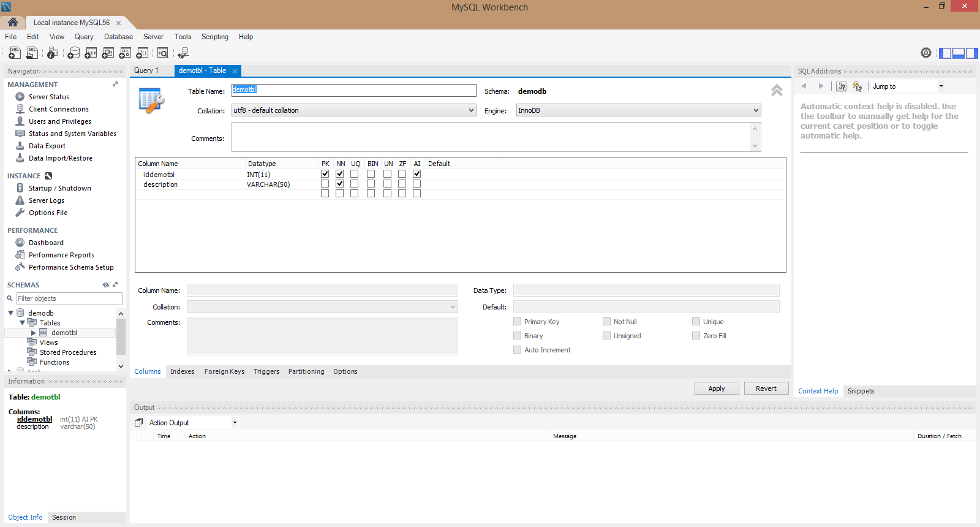Collapse the demodb schema tree

tap(10, 313)
